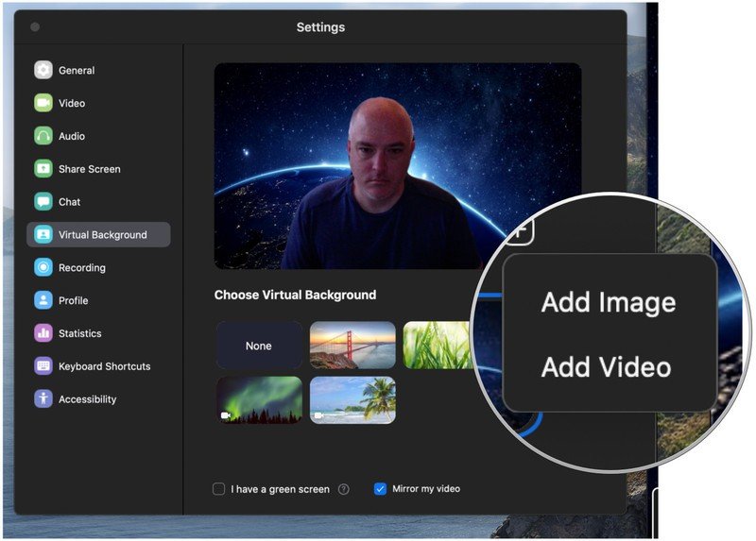Open the Chat bubble icon
Image resolution: width=756 pixels, height=541 pixels.
pos(43,202)
